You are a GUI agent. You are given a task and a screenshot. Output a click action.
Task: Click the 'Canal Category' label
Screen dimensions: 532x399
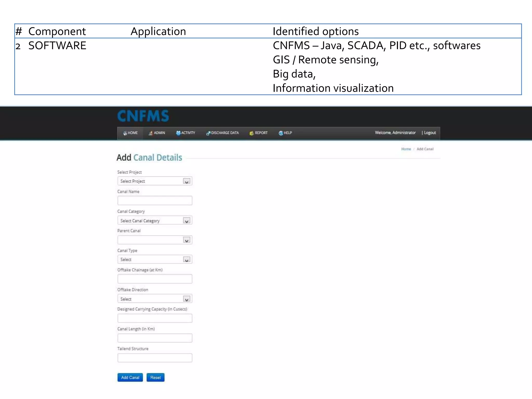pyautogui.click(x=131, y=211)
